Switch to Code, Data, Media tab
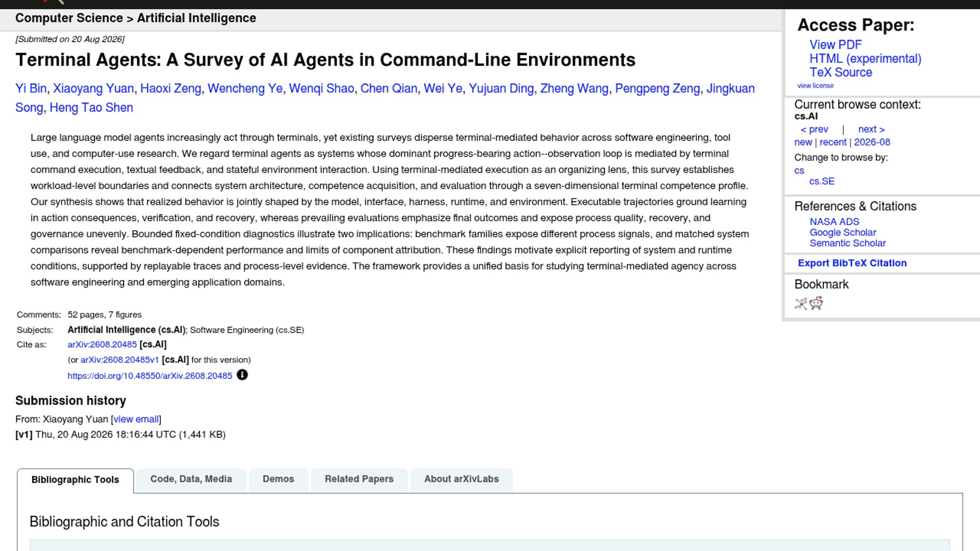This screenshot has width=980, height=551. pyautogui.click(x=191, y=479)
